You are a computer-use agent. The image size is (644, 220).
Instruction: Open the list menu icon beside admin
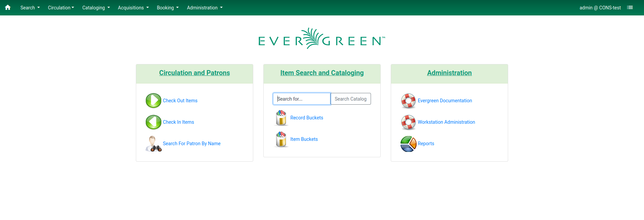[630, 7]
